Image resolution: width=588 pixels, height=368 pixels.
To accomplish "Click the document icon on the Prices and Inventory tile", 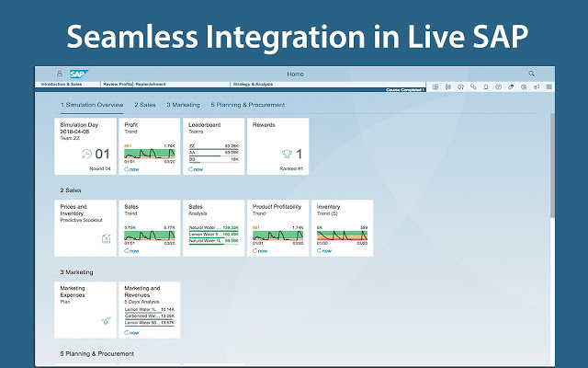I will 107,238.
